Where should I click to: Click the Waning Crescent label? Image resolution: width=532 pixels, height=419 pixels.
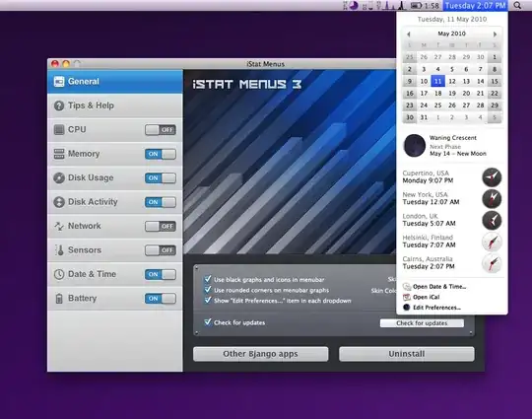coord(453,137)
